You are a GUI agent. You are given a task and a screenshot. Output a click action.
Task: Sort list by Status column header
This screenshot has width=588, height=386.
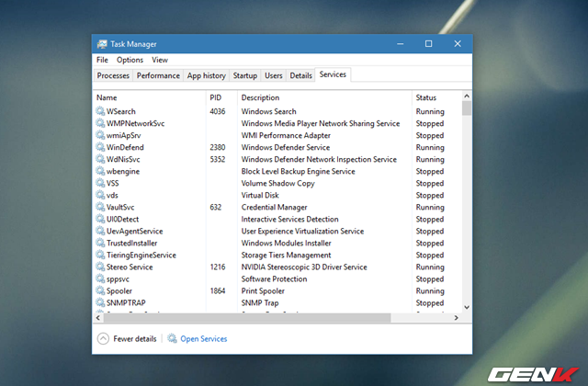pyautogui.click(x=437, y=97)
